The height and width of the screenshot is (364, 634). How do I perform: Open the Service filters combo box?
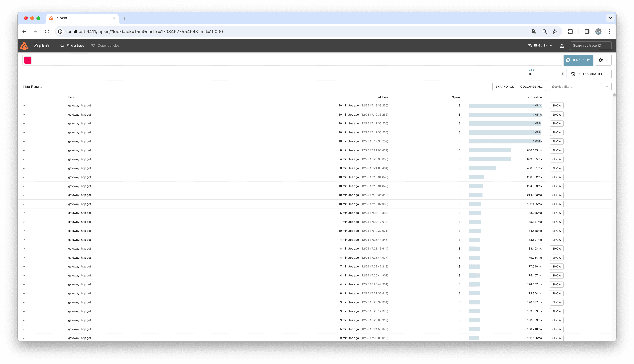(580, 87)
